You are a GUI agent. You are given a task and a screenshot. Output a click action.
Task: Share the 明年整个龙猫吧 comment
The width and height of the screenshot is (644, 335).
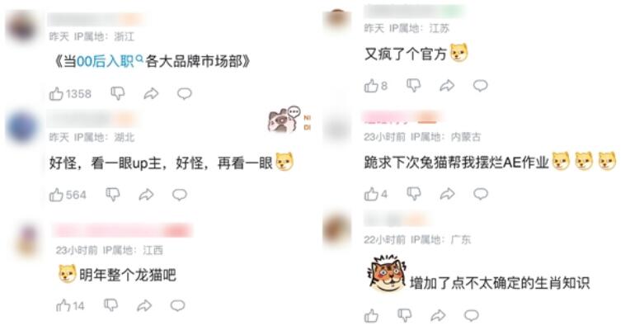(x=144, y=305)
